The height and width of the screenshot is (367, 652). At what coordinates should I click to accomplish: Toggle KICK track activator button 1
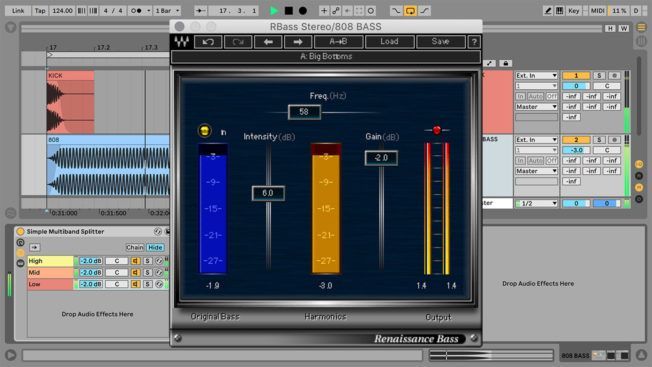point(576,76)
